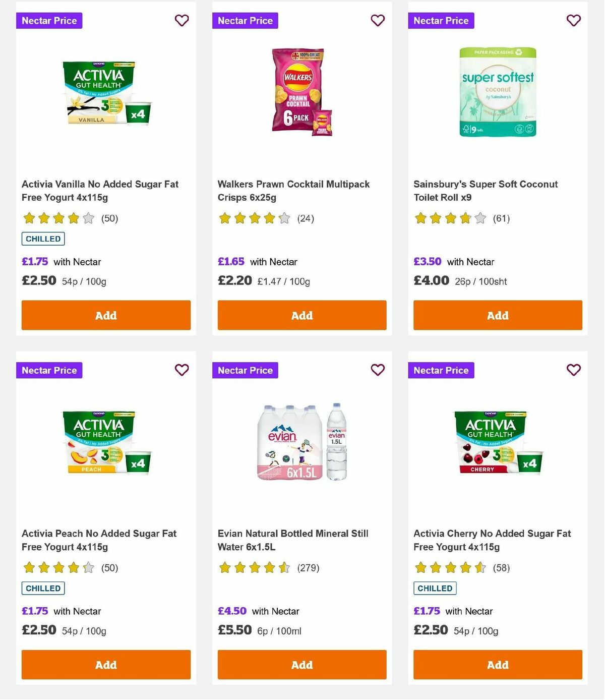The height and width of the screenshot is (700, 605).
Task: Click the heart icon on Walkers Prawn Cocktail Crisps
Action: [378, 21]
